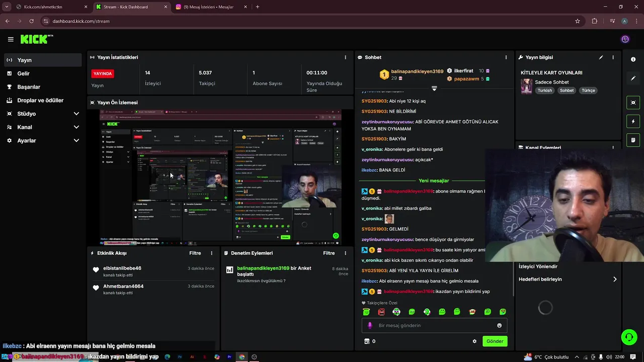The height and width of the screenshot is (362, 644).
Task: Click the Bir mesaj gönderin input field
Action: click(434, 325)
